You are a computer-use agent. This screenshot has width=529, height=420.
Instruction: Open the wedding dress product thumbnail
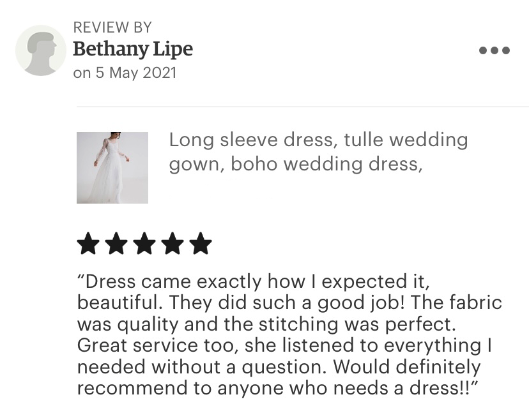[112, 168]
